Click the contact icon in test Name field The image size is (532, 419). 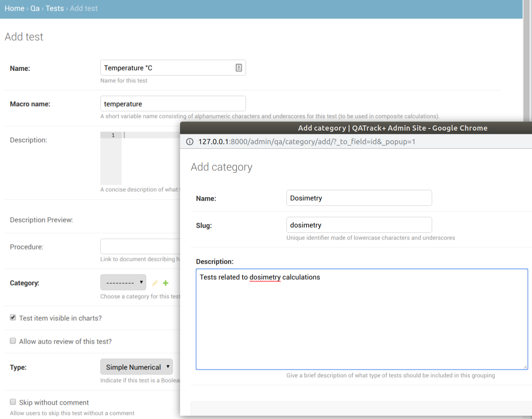pos(239,68)
